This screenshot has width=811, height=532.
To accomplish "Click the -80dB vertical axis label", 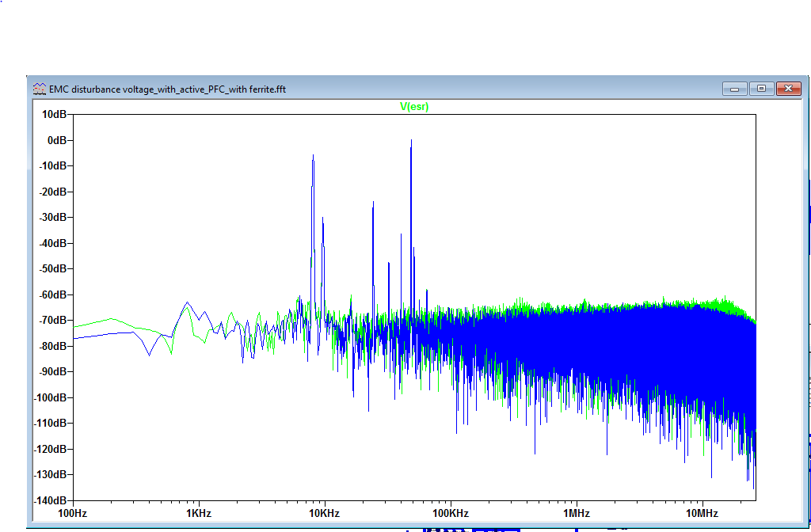I will point(53,346).
